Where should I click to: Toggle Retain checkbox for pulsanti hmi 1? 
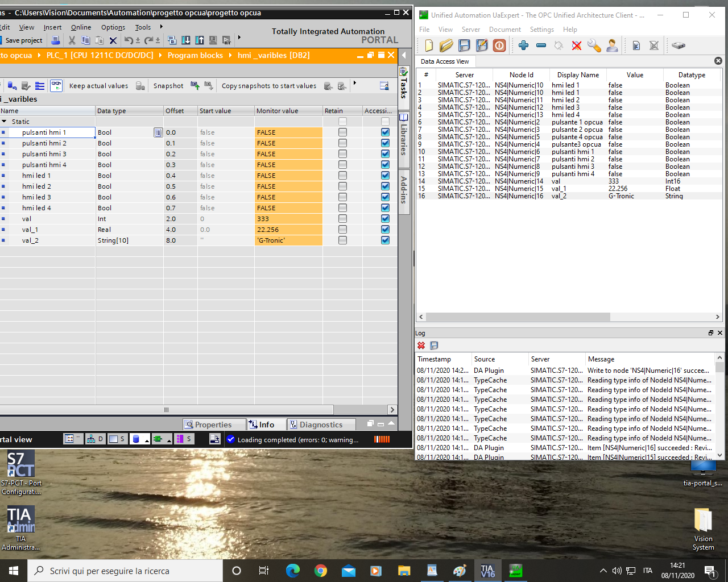[x=342, y=132]
